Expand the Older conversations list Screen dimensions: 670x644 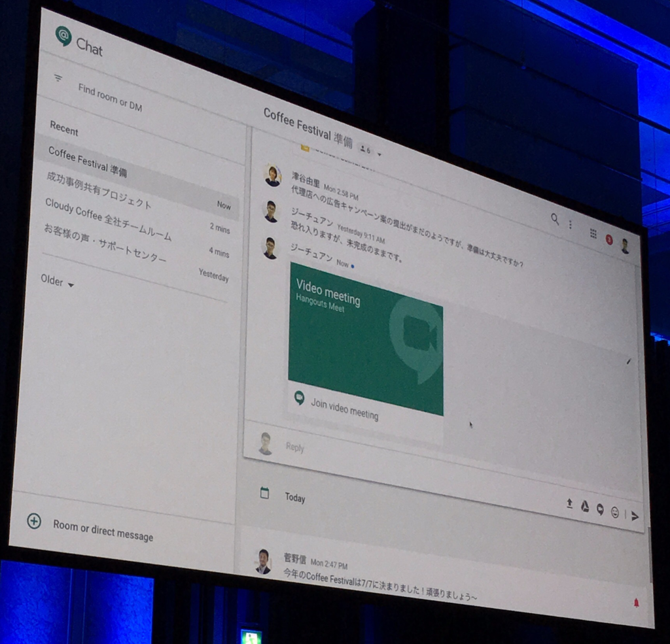point(58,281)
